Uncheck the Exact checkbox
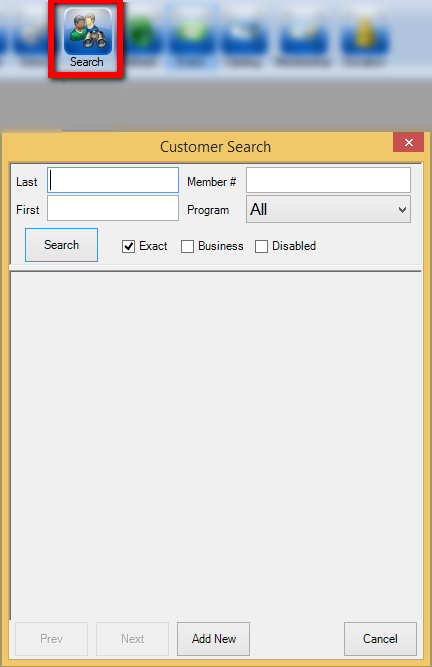 pyautogui.click(x=128, y=246)
